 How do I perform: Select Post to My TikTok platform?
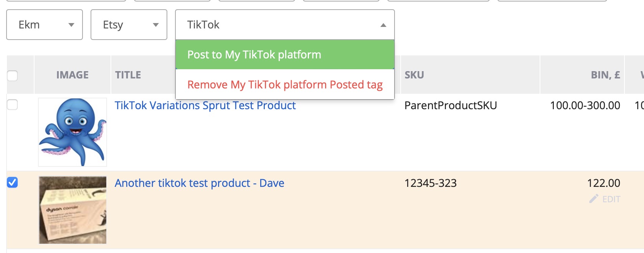(285, 55)
